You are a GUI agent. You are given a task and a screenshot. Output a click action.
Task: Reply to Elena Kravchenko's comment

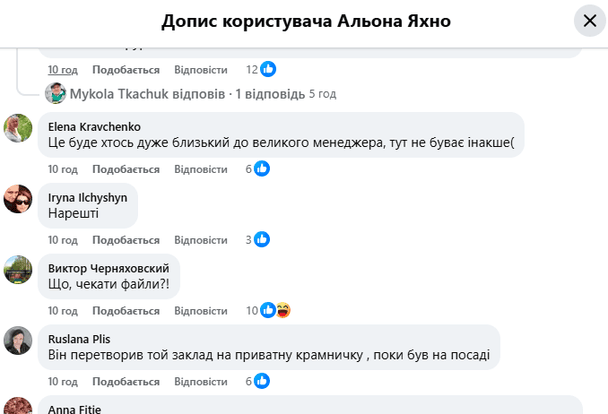pos(200,169)
